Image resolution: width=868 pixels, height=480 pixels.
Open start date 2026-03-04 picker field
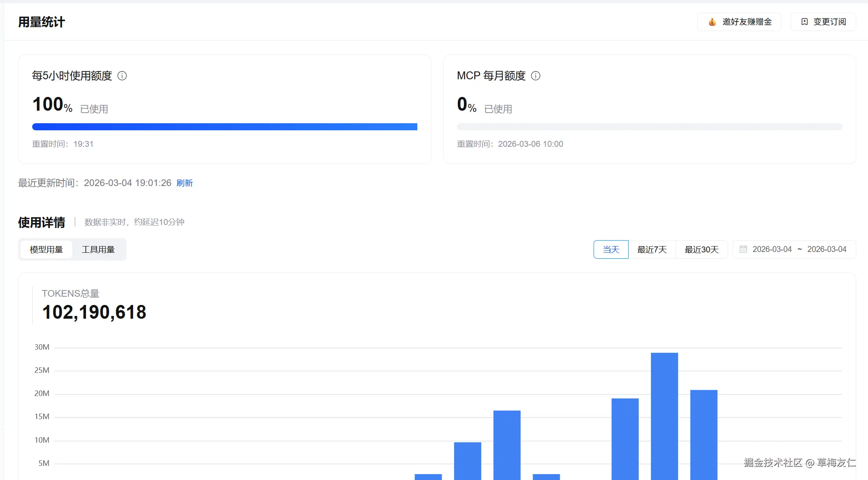(x=772, y=249)
